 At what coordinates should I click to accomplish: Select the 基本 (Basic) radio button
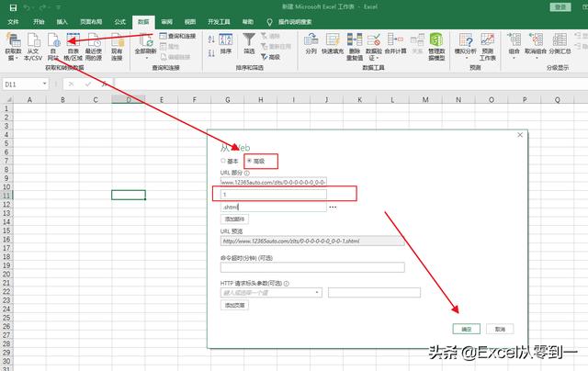coord(223,161)
